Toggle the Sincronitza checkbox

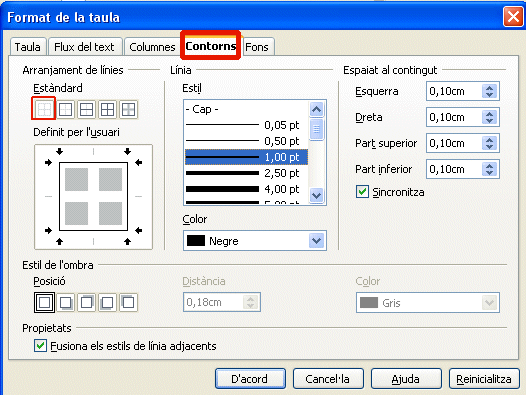[x=362, y=192]
